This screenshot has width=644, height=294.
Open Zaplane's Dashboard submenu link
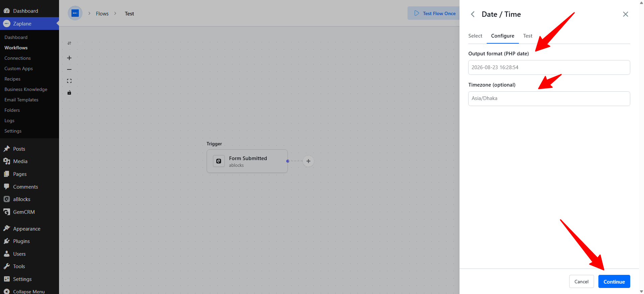click(16, 37)
